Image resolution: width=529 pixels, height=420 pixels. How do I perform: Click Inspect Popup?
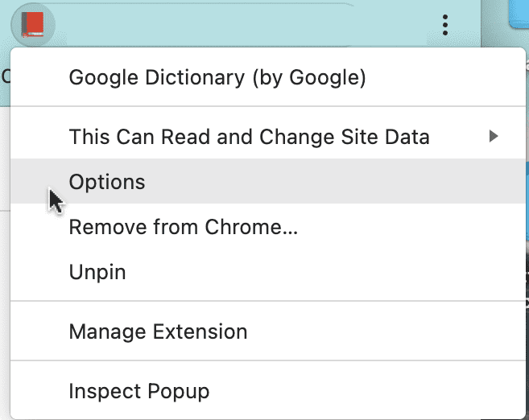click(139, 392)
